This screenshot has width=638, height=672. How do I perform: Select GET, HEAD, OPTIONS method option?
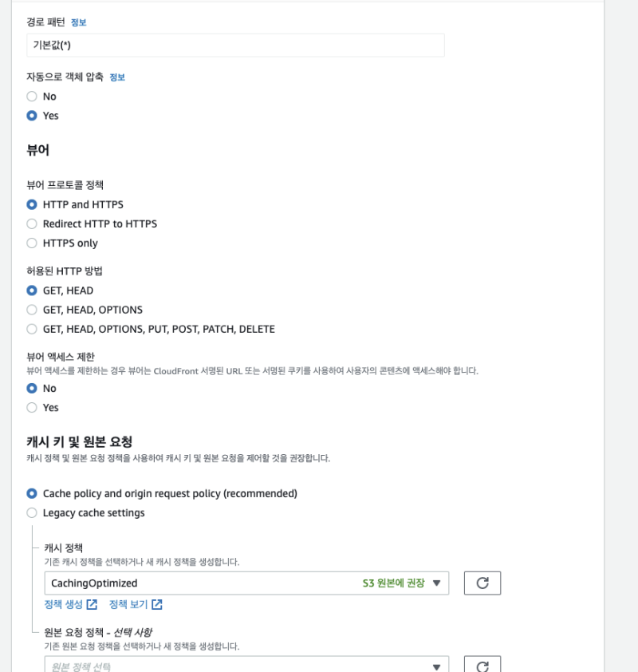tap(32, 310)
